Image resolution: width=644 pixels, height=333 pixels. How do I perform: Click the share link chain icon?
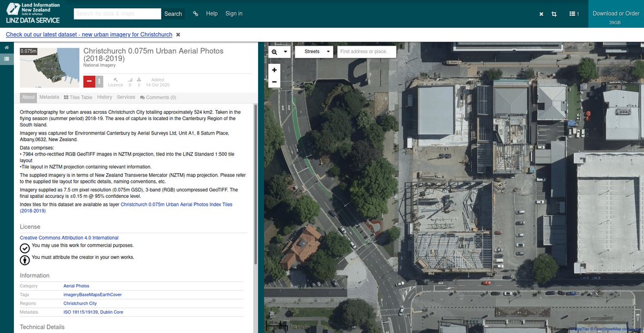tap(195, 14)
